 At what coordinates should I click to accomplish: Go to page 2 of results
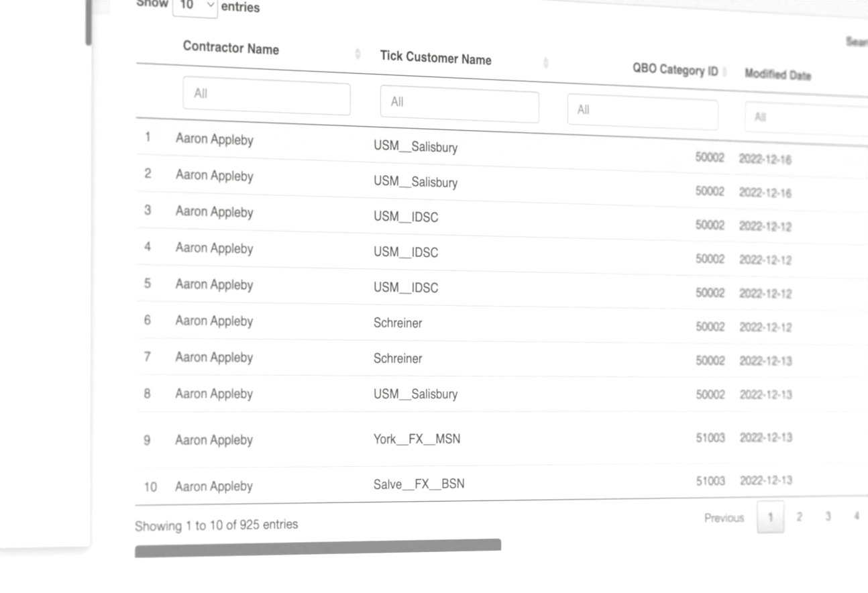pyautogui.click(x=799, y=517)
